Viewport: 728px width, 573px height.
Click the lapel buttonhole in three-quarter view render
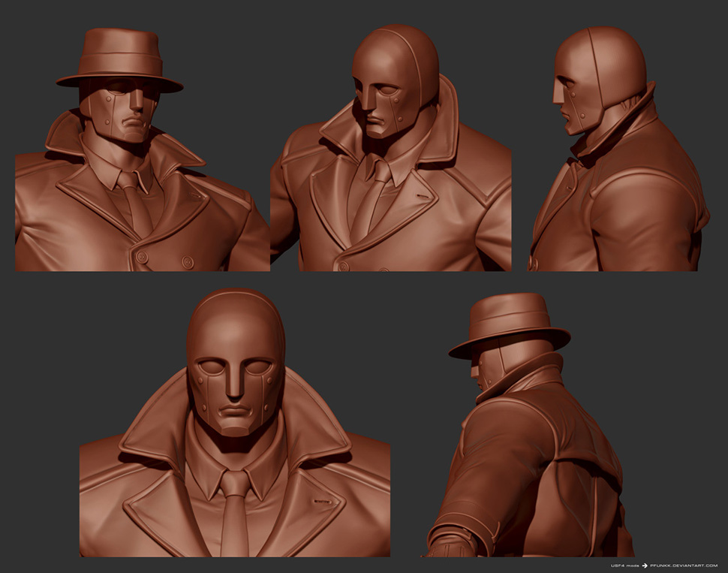point(426,198)
